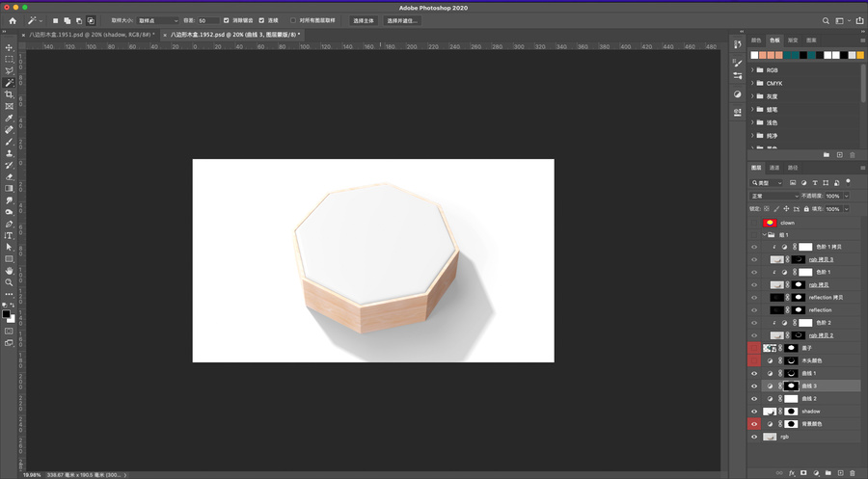
Task: Select the Move tool
Action: point(9,47)
